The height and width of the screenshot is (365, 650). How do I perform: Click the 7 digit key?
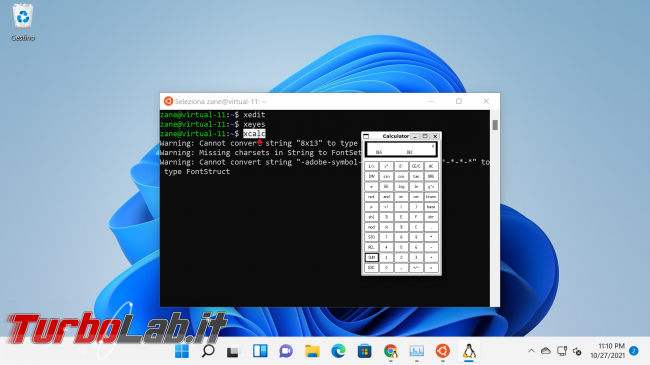coord(386,237)
